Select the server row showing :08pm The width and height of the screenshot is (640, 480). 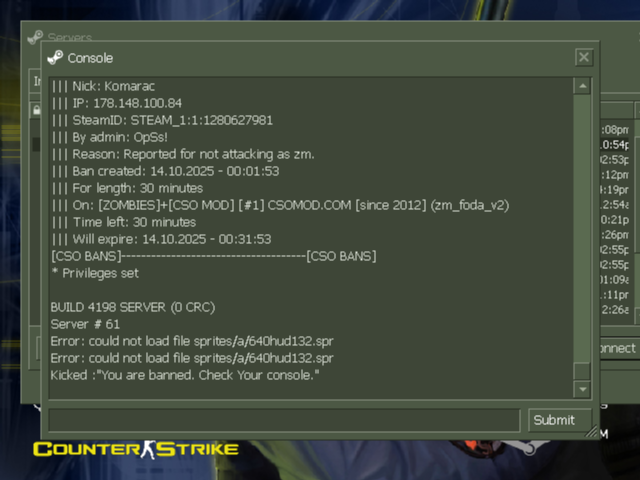(x=615, y=130)
